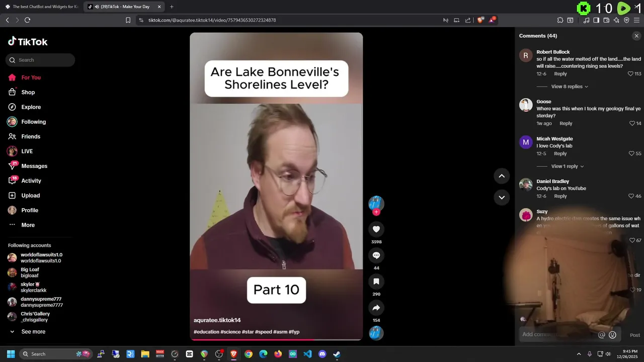The image size is (644, 362).
Task: Bookmark this page in address bar
Action: [128, 20]
